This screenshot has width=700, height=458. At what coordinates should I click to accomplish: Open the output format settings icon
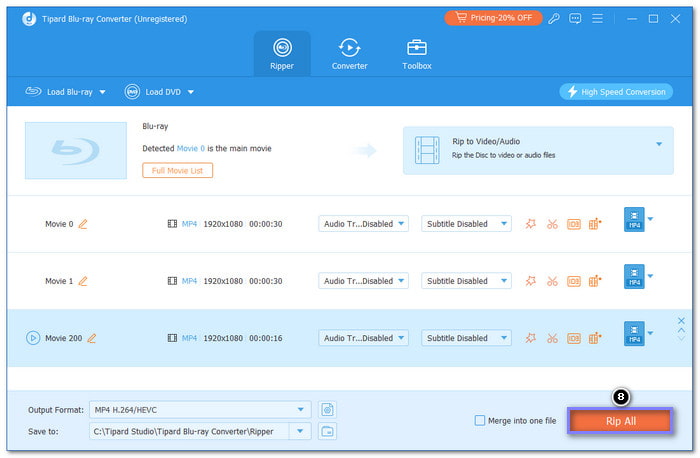(327, 409)
